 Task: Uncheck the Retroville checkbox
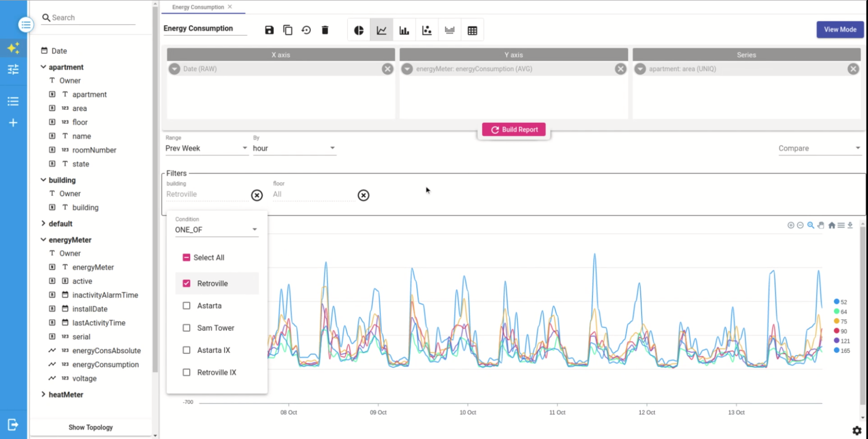coord(186,283)
